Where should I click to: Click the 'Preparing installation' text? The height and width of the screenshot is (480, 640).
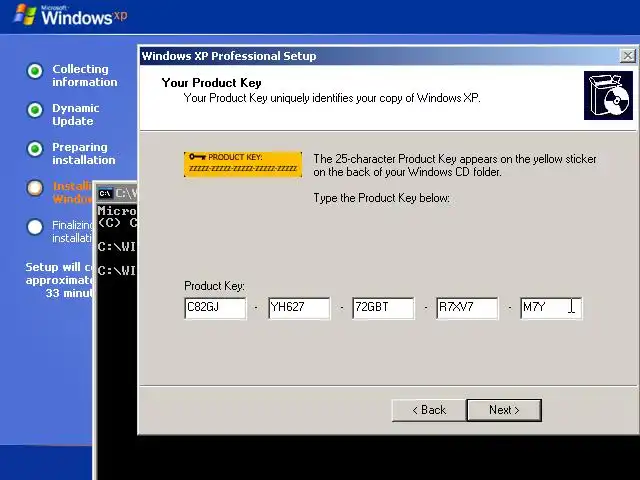pyautogui.click(x=84, y=153)
